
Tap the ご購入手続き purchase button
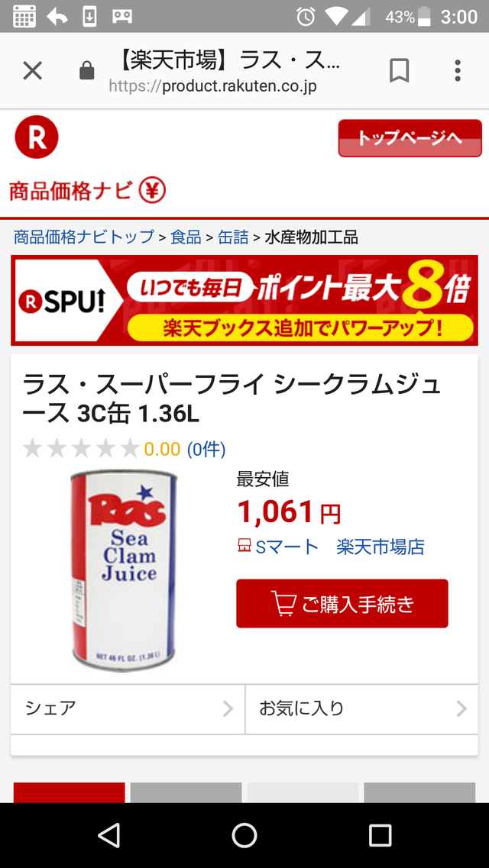point(342,603)
